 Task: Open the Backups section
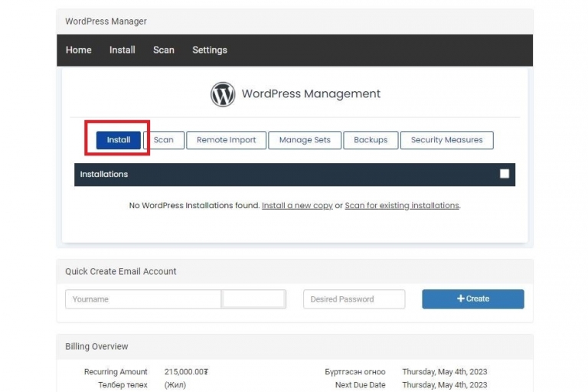point(371,140)
